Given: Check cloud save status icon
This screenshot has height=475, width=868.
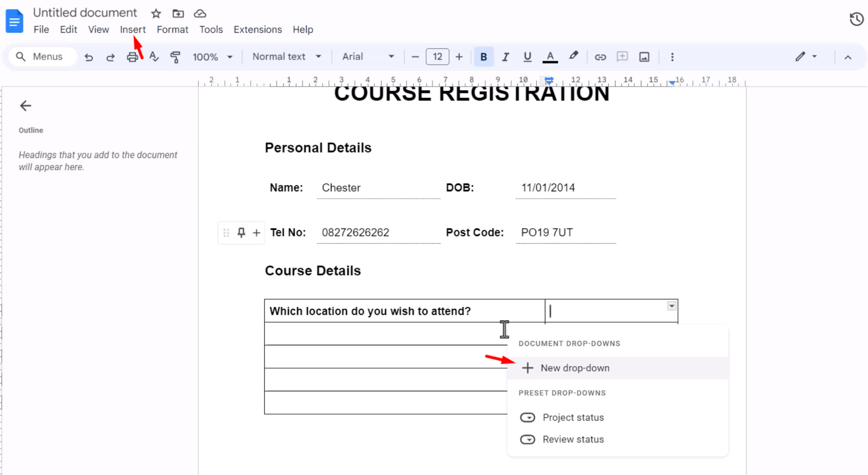Looking at the screenshot, I should pyautogui.click(x=200, y=14).
